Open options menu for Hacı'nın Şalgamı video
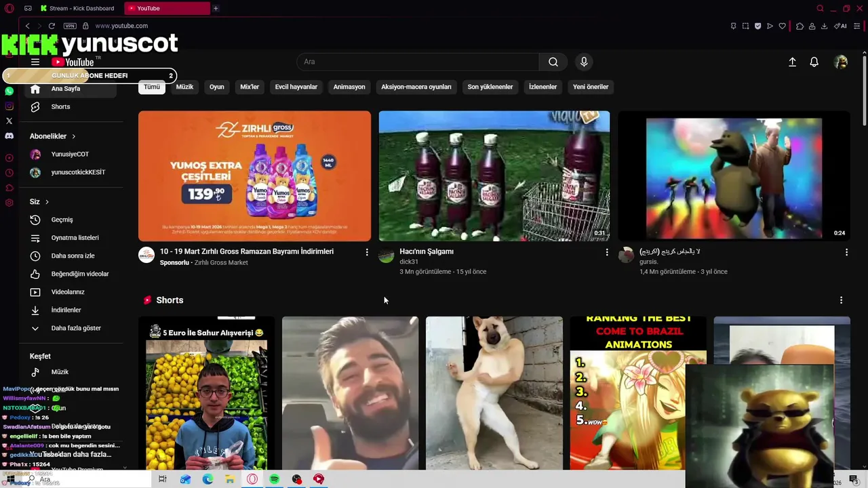 (607, 252)
